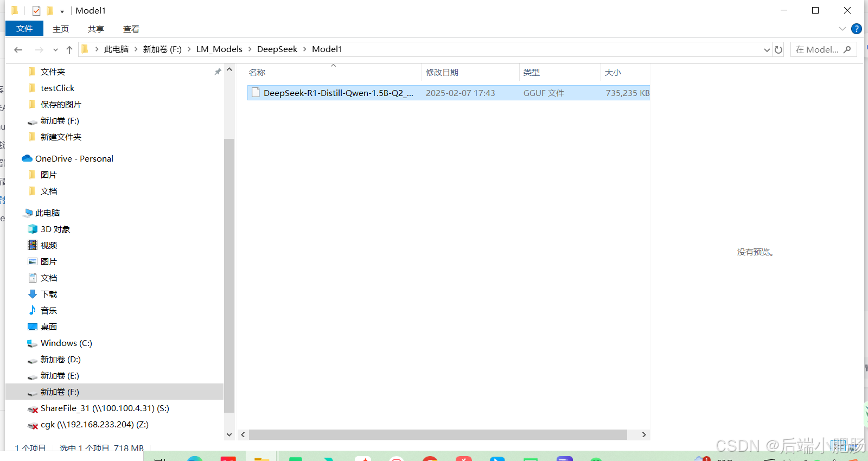This screenshot has width=868, height=461.
Task: Open the Quick Access Toolbar customize dropdown
Action: 62,11
